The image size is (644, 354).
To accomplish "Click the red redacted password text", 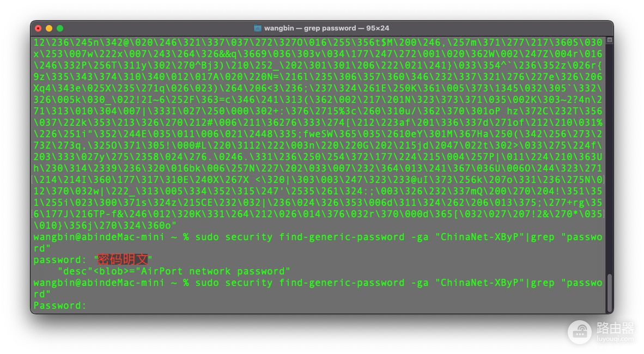I will click(x=123, y=260).
